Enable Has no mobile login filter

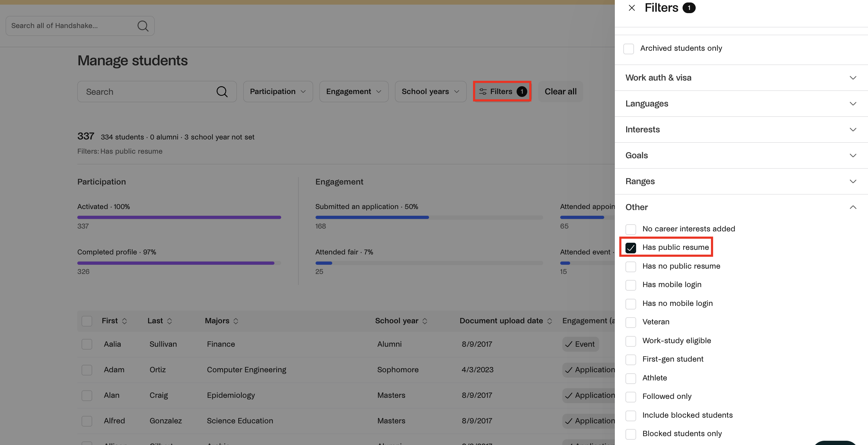[631, 304]
